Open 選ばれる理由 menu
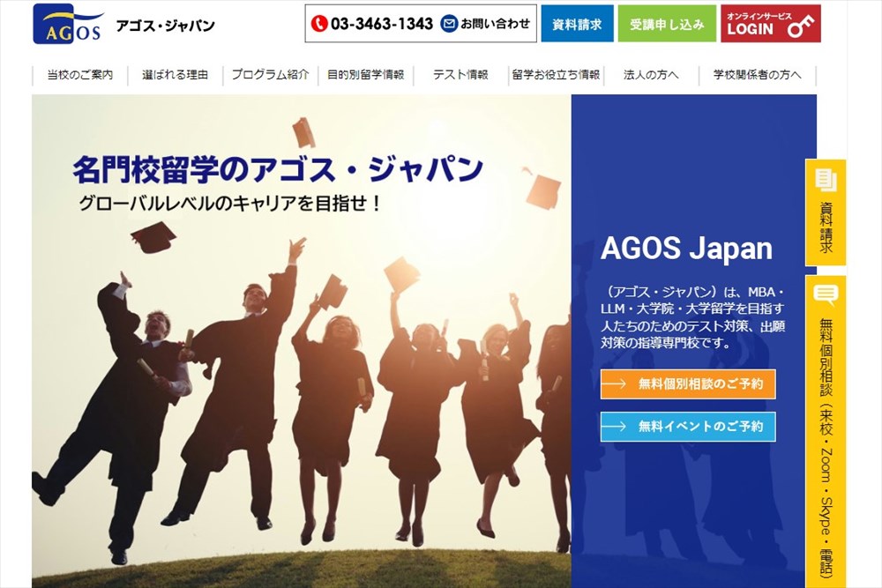This screenshot has width=882, height=588. coord(175,75)
